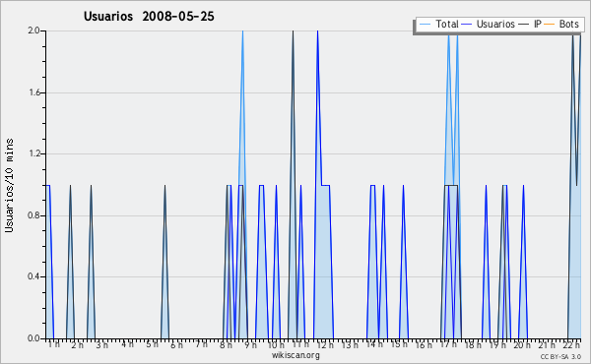Click the wikiscan.org credit text
591x364 pixels.
tap(295, 355)
